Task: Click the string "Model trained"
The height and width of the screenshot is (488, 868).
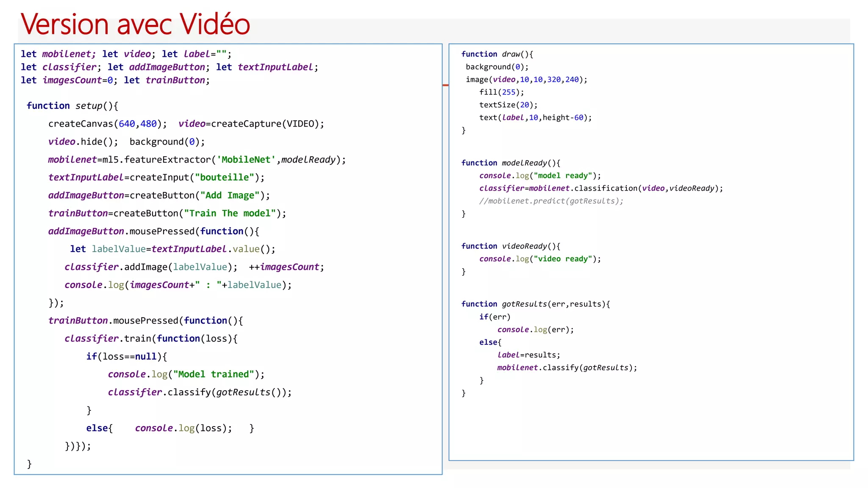Action: (214, 374)
